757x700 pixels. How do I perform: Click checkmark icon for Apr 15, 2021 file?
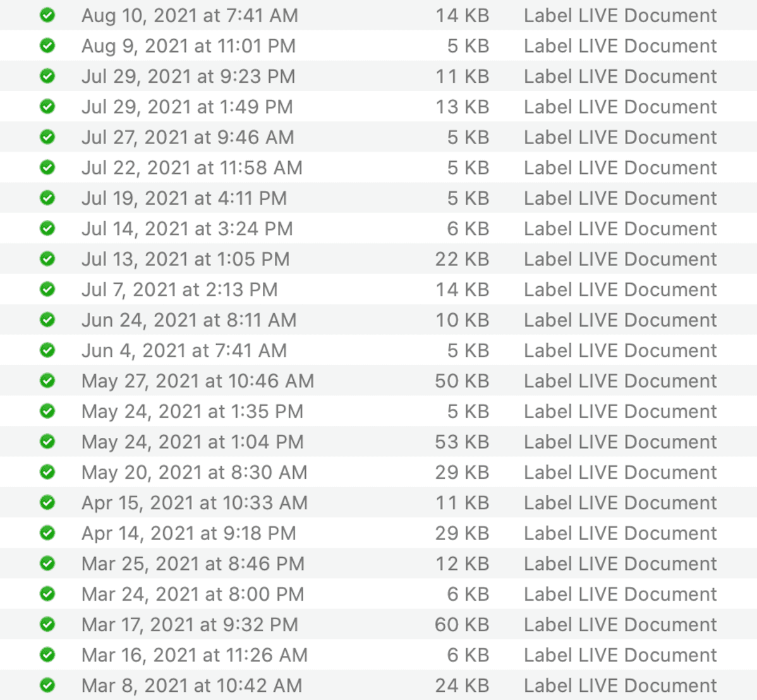[47, 503]
